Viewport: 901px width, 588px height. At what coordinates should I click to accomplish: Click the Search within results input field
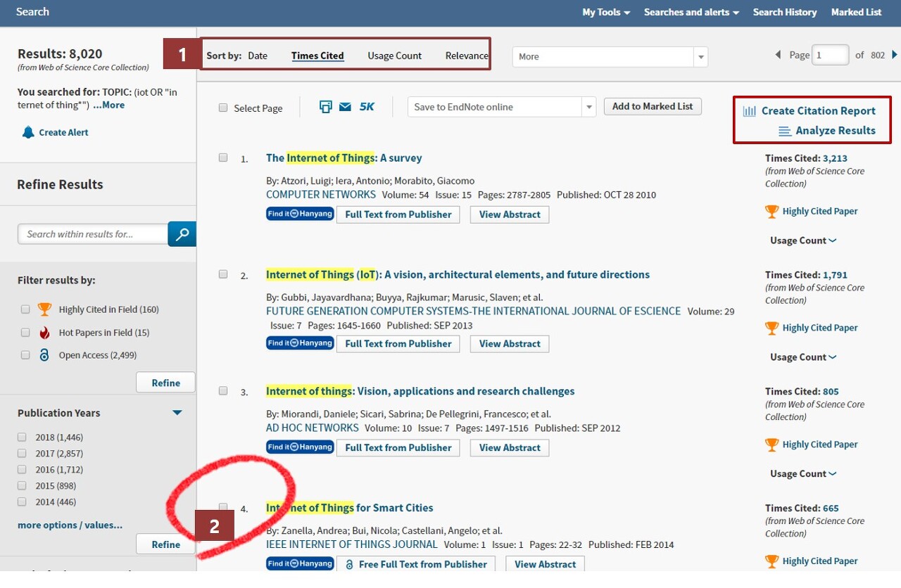click(x=92, y=234)
